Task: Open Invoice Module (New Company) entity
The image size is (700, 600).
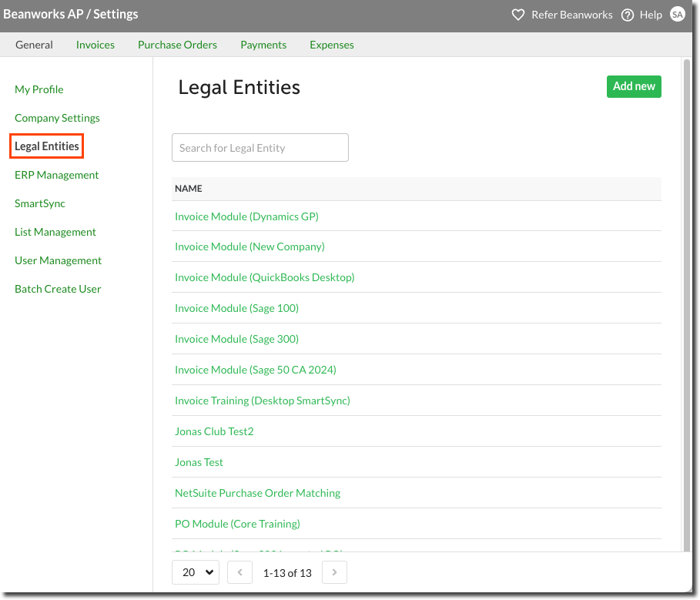Action: pos(250,246)
